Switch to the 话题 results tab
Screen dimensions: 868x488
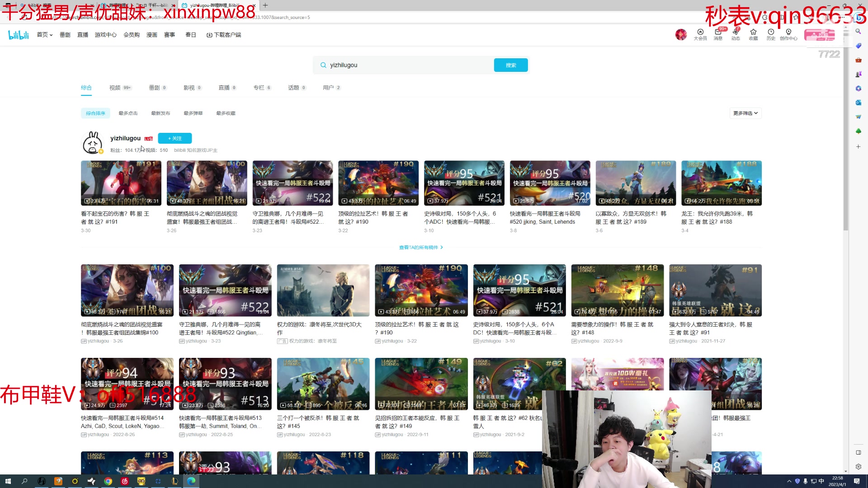pos(297,88)
